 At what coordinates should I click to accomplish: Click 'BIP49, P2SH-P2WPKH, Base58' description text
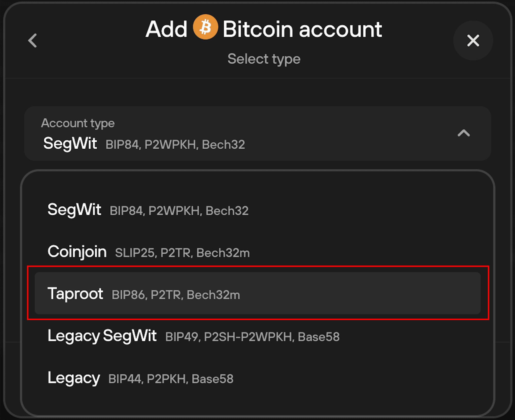pos(252,337)
